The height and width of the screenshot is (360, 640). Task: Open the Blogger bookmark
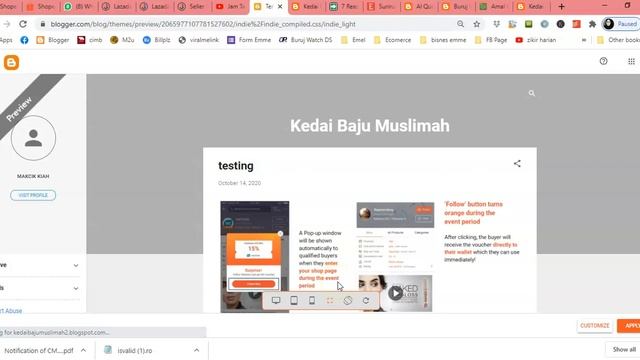coord(53,40)
